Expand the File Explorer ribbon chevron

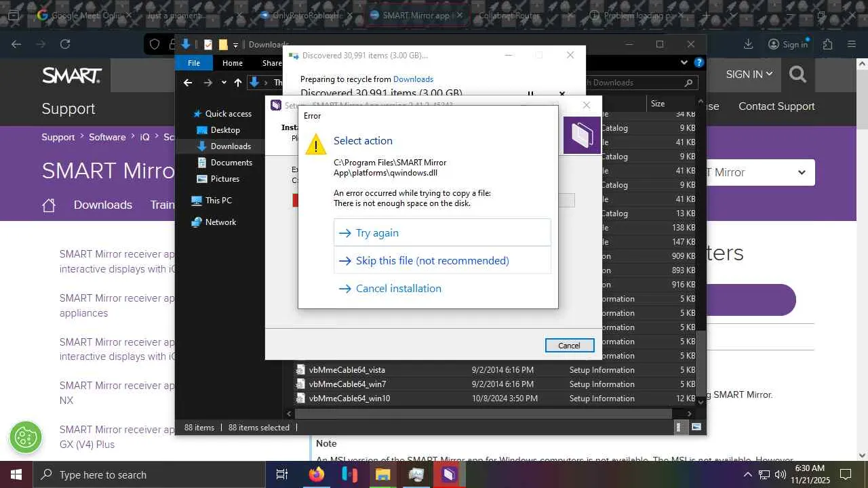(684, 63)
